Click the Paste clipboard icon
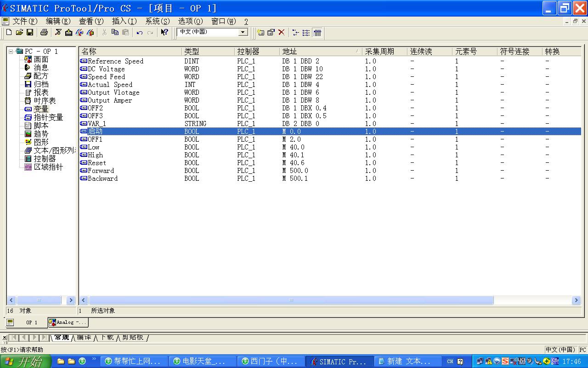Image resolution: width=588 pixels, height=368 pixels. 125,32
